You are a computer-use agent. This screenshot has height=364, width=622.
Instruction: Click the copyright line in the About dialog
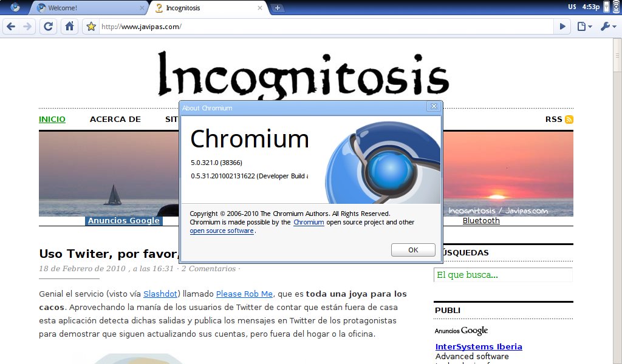pos(290,214)
